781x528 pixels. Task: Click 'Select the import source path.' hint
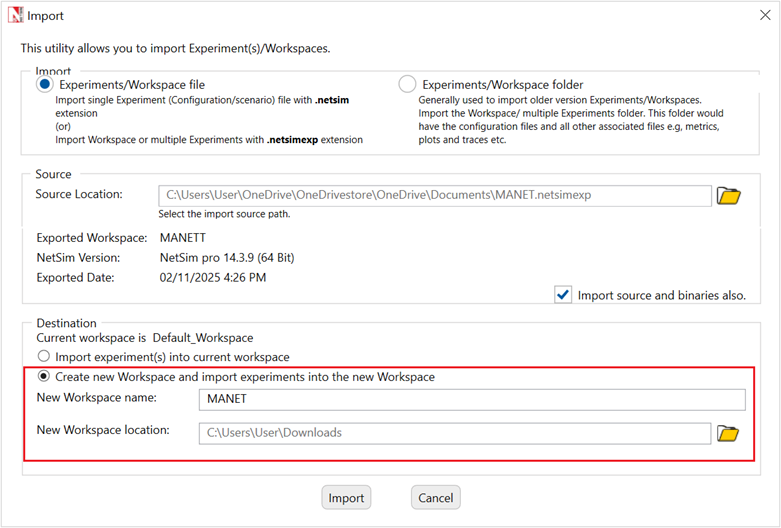(224, 214)
